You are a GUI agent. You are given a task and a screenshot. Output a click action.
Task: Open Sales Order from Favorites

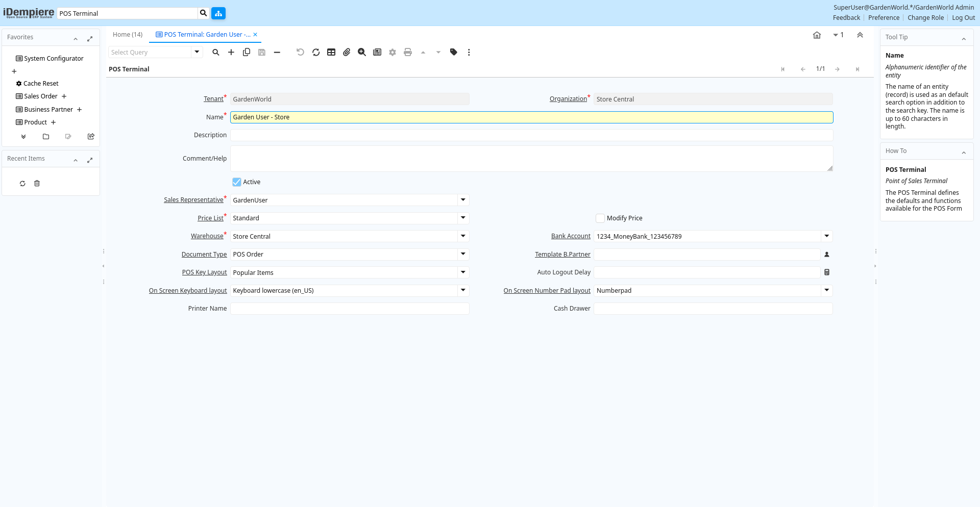(x=41, y=96)
